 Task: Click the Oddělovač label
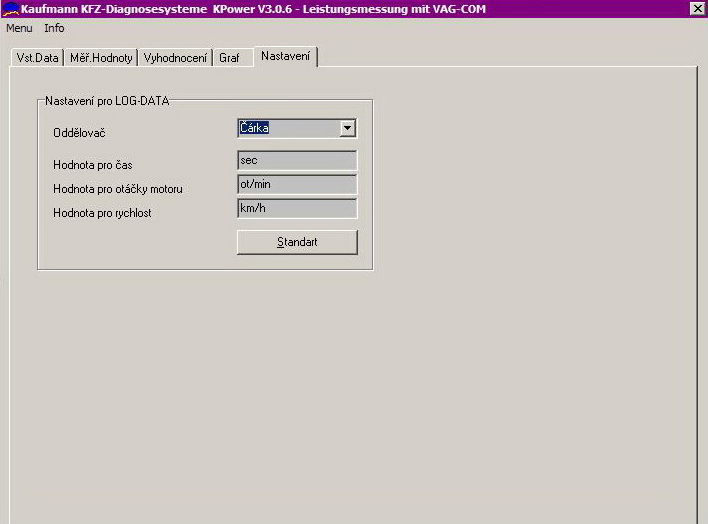78,133
